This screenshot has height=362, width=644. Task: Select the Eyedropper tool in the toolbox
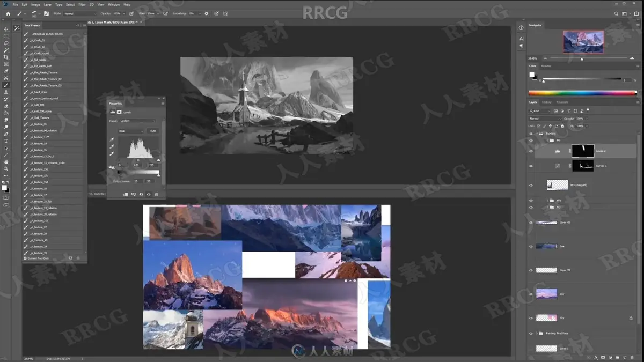[6, 71]
